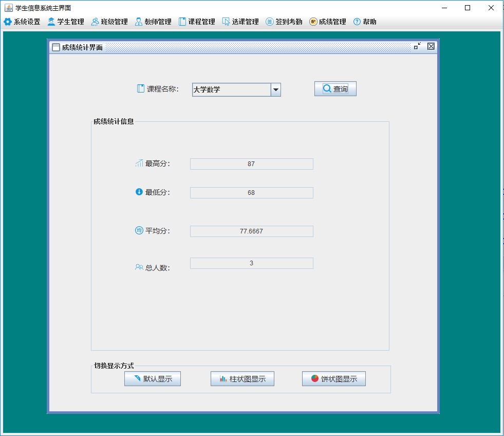Viewport: 504px width, 436px height.
Task: Click the people icon beside 总人数
Action: pyautogui.click(x=139, y=267)
